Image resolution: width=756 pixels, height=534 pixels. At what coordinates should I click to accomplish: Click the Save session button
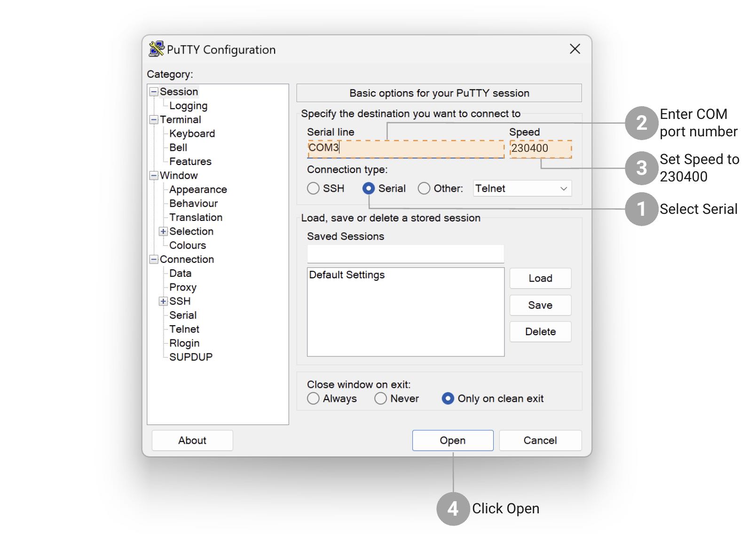coord(540,305)
